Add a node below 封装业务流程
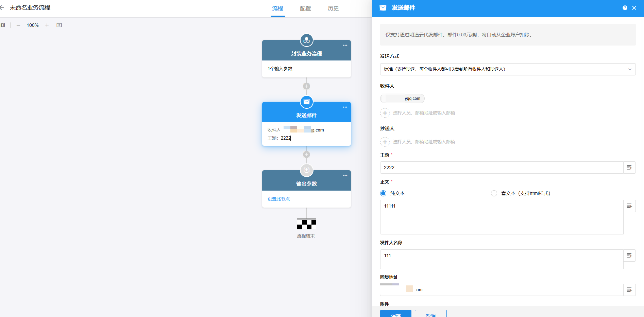 click(x=306, y=86)
